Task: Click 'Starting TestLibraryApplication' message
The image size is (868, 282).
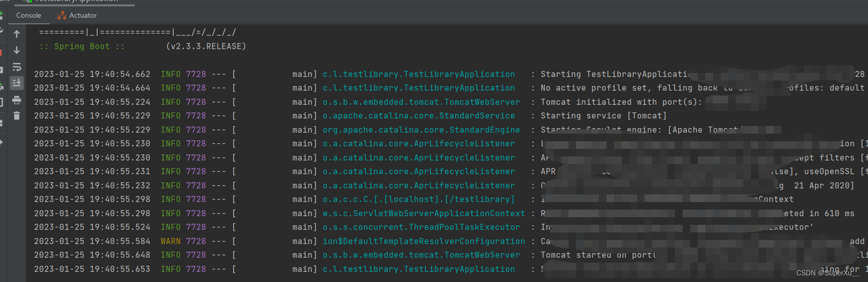Action: (x=615, y=74)
